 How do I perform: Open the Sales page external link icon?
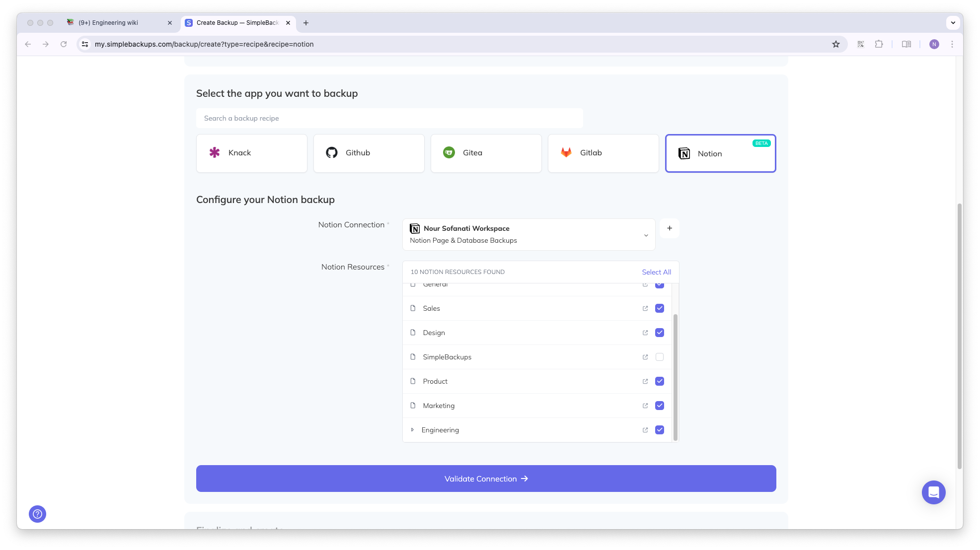click(x=645, y=308)
